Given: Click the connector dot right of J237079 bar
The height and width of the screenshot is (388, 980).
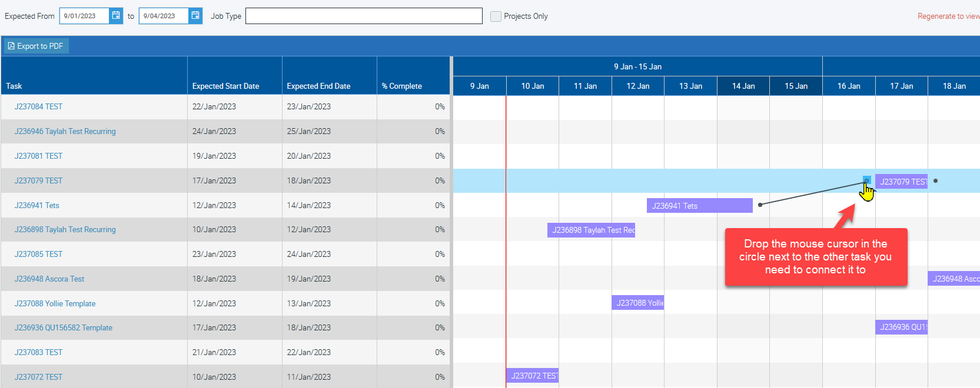Looking at the screenshot, I should (935, 181).
